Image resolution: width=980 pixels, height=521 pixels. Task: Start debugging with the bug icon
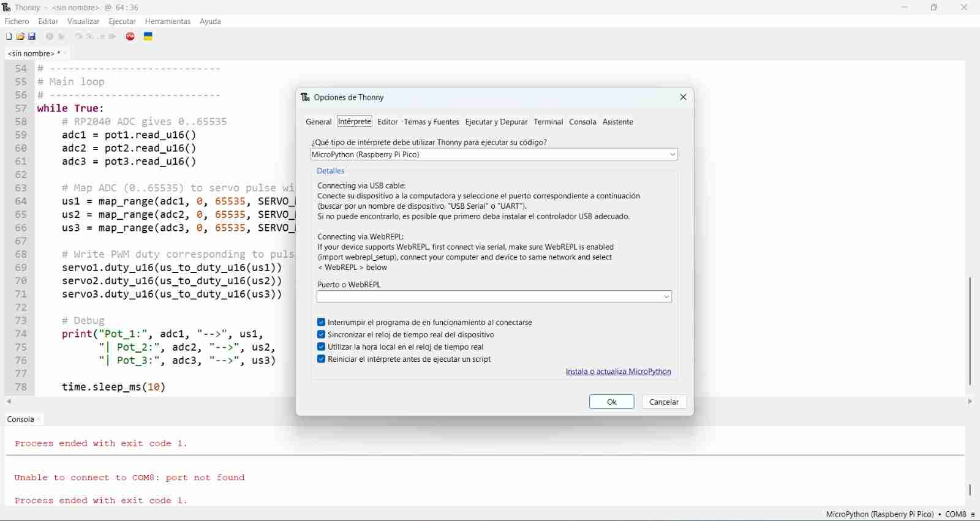(x=61, y=37)
